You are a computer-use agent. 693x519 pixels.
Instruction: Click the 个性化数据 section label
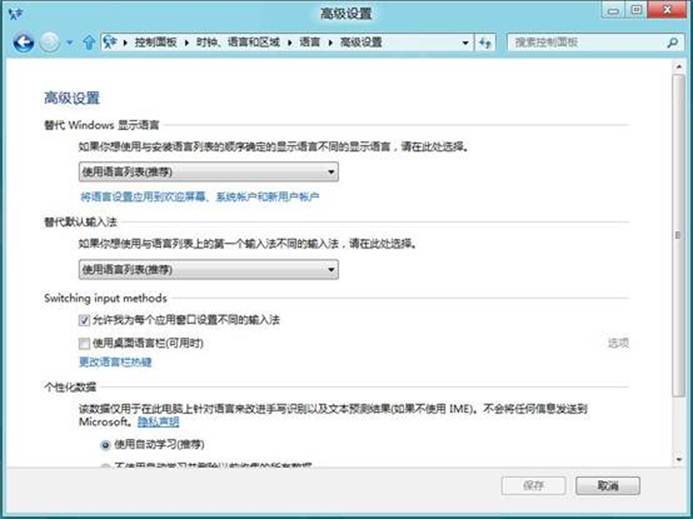(x=70, y=387)
